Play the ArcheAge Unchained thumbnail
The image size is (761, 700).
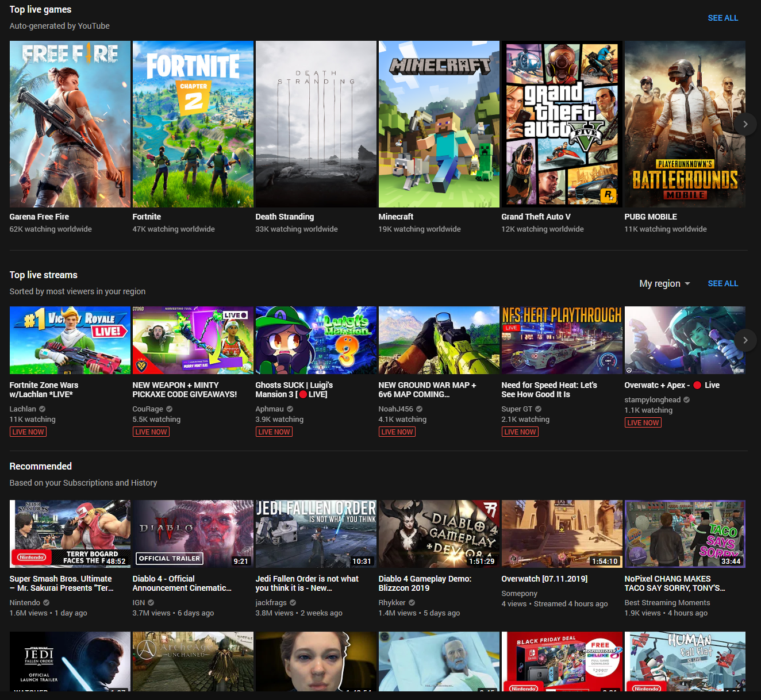193,661
